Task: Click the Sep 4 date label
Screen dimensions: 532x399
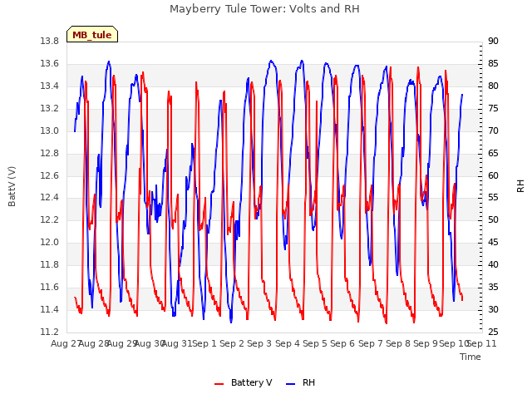Action: (288, 343)
